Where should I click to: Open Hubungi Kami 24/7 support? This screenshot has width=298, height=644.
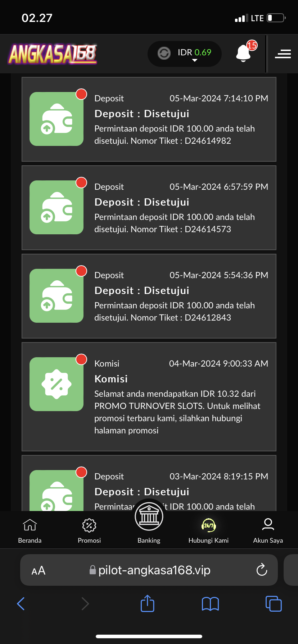tap(208, 530)
